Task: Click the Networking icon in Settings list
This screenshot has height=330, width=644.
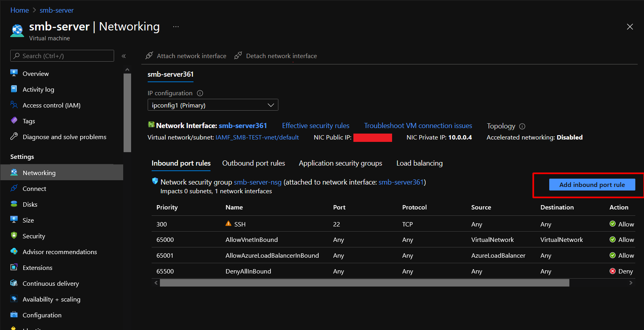Action: click(14, 172)
